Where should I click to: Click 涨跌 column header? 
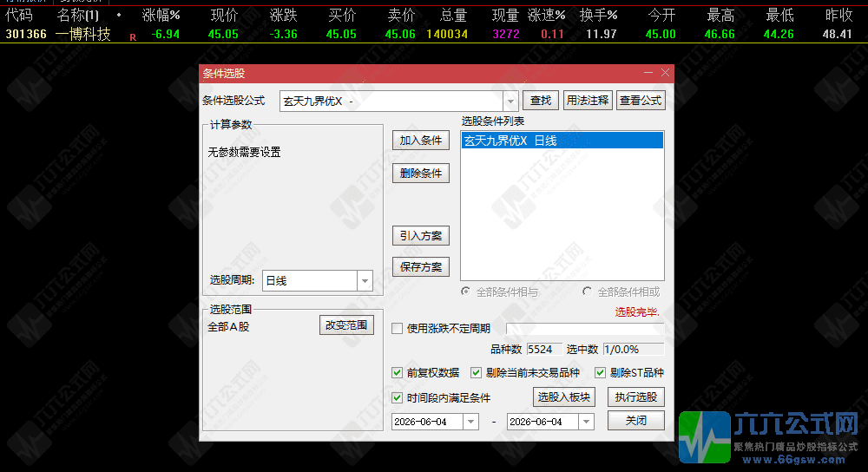point(284,15)
